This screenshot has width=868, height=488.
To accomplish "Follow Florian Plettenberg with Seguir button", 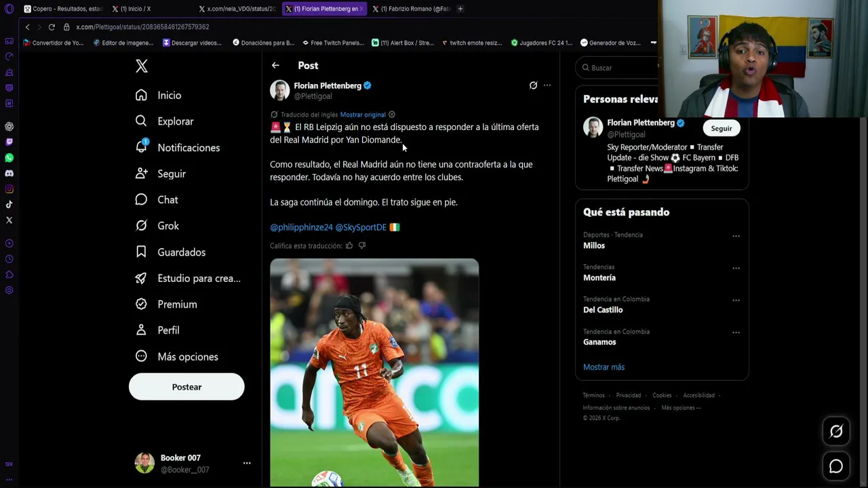I will [x=722, y=128].
